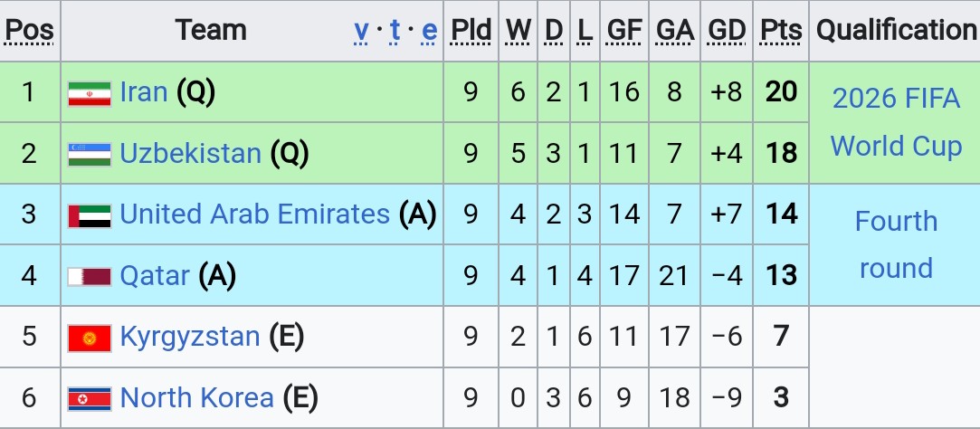The height and width of the screenshot is (429, 980).
Task: Open the Kyrgyzstan team link
Action: coord(190,337)
